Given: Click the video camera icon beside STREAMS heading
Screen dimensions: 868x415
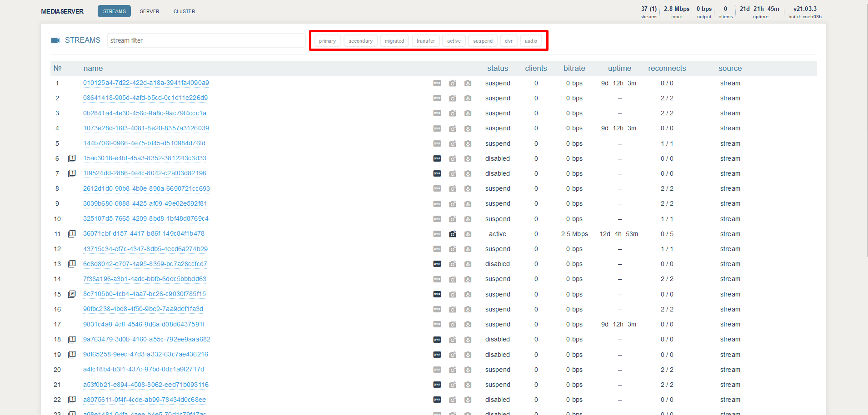Looking at the screenshot, I should tap(55, 40).
